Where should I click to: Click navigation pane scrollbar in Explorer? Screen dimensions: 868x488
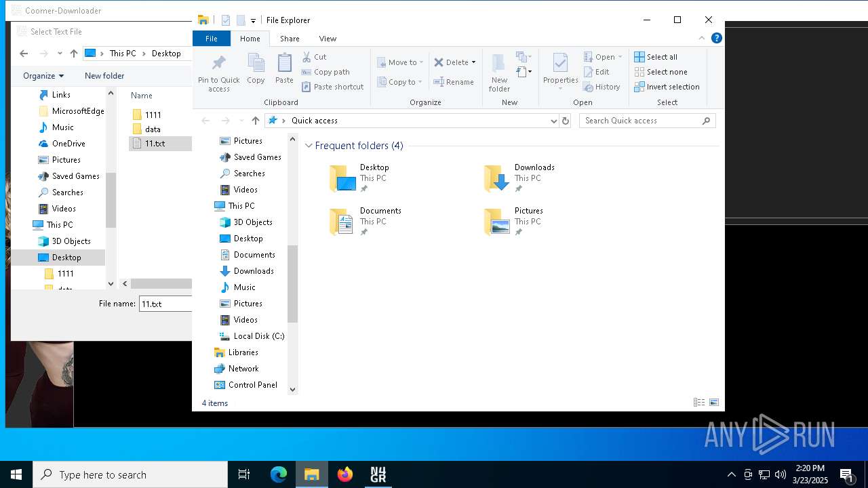click(x=293, y=283)
